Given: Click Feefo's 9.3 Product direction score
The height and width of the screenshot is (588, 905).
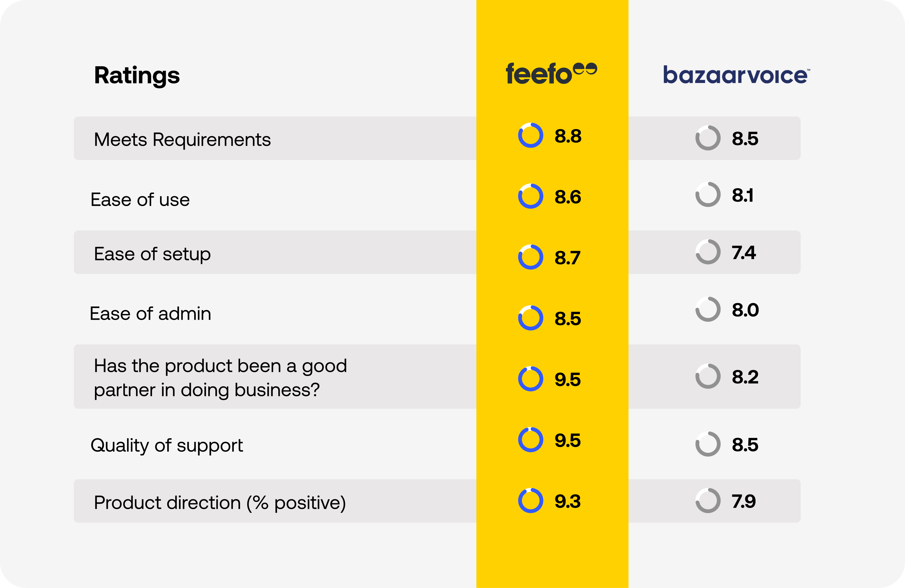Looking at the screenshot, I should coord(567,501).
